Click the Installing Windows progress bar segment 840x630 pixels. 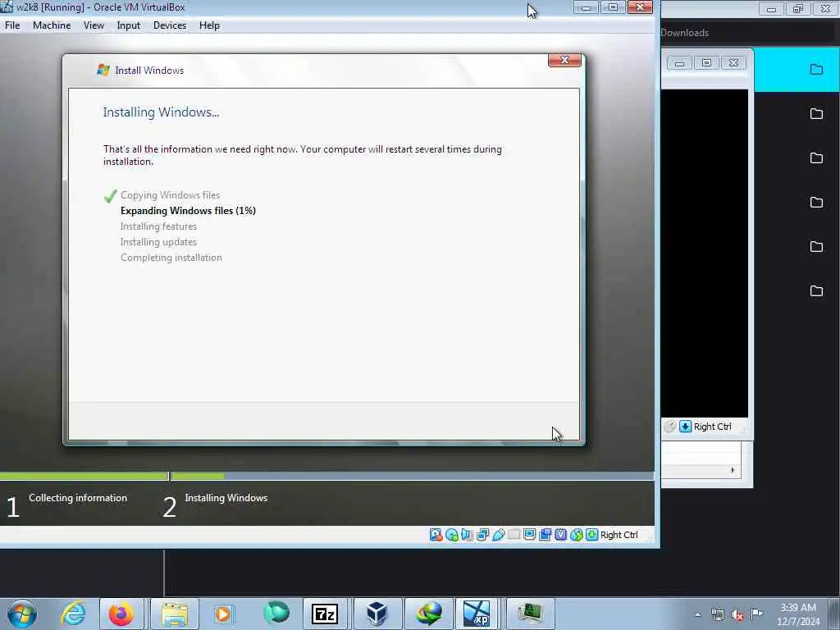coord(413,476)
